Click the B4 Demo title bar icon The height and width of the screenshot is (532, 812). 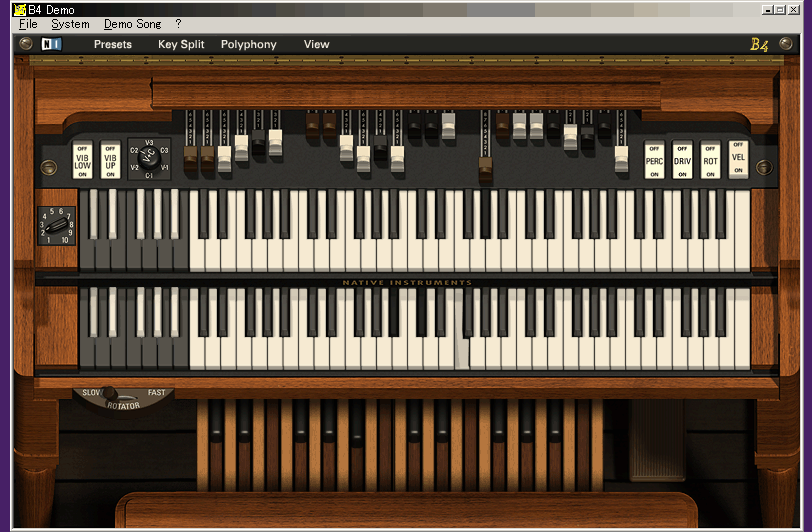[x=20, y=9]
